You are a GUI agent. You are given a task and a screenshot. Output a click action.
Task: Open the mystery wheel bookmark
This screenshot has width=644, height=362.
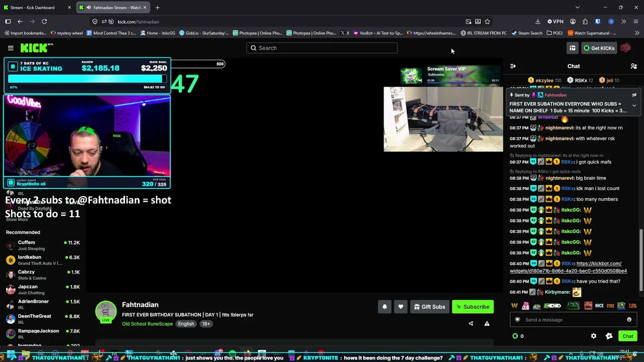[x=66, y=33]
